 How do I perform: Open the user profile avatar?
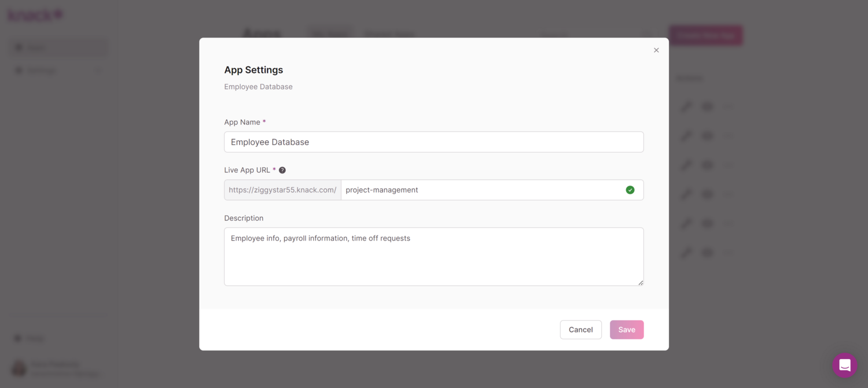pos(19,368)
